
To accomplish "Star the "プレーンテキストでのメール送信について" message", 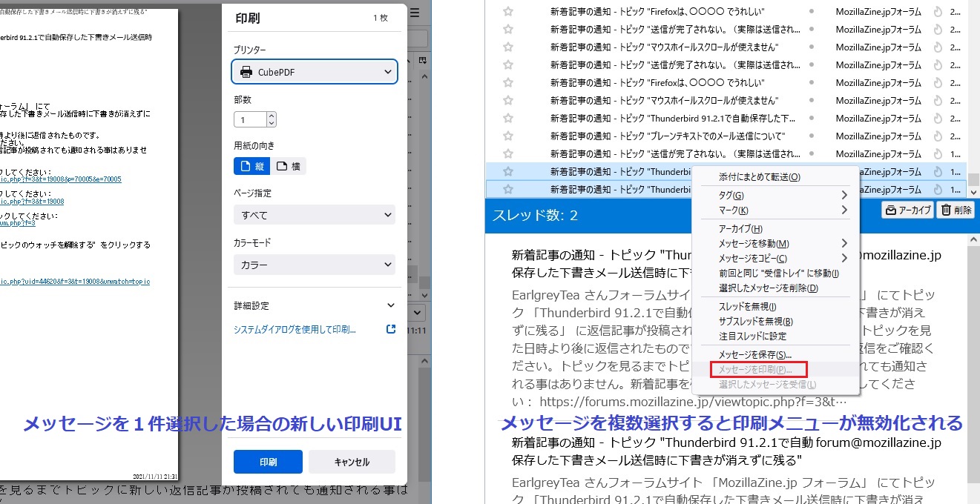I will 508,136.
